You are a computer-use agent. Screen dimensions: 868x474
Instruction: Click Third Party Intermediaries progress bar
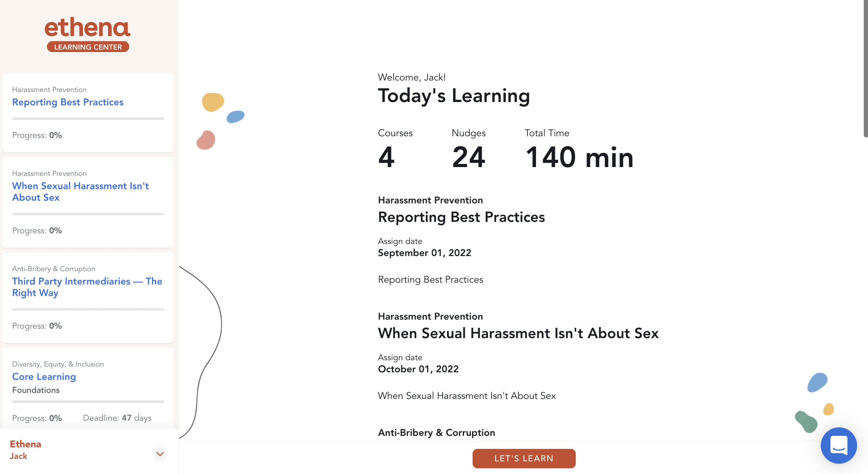tap(88, 309)
